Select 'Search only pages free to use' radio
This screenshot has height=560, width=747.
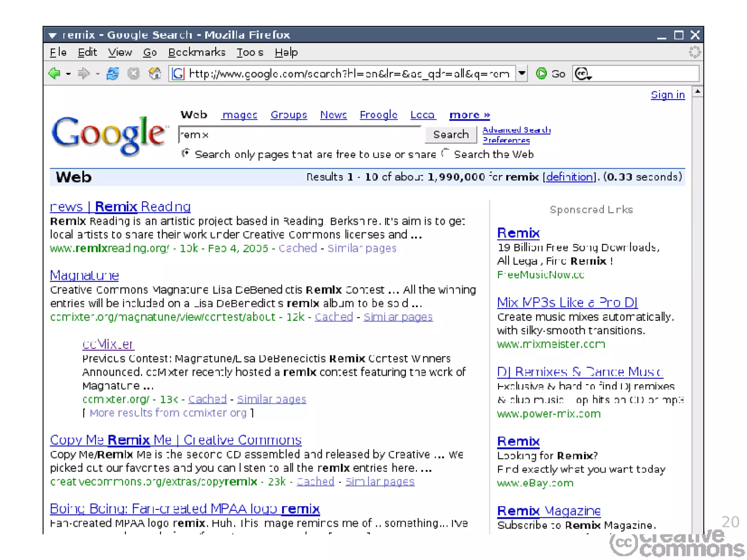(186, 153)
